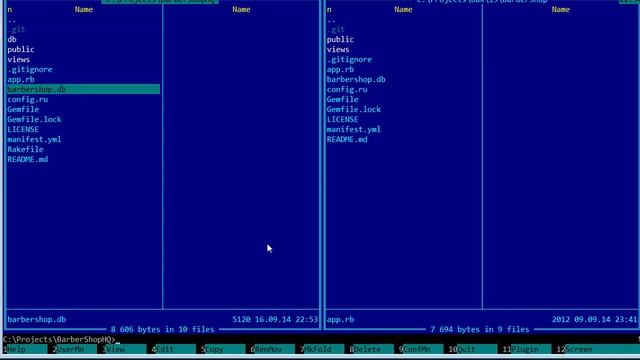Click the 5 Copy function key
The height and width of the screenshot is (360, 640).
(x=222, y=349)
